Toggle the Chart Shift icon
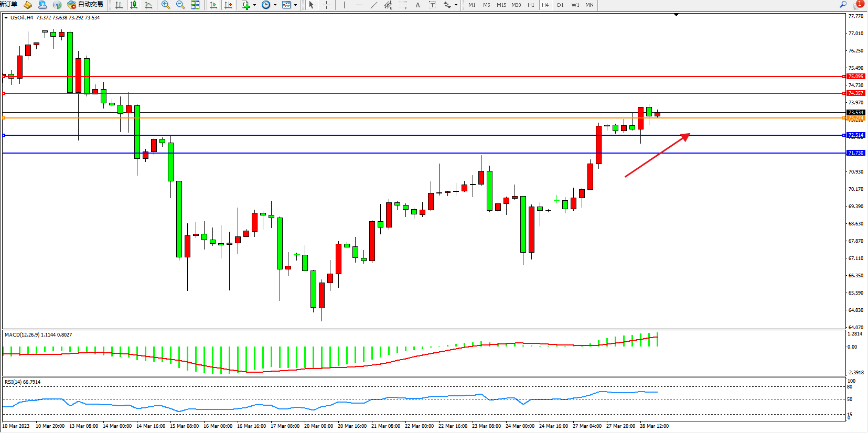 pyautogui.click(x=228, y=5)
